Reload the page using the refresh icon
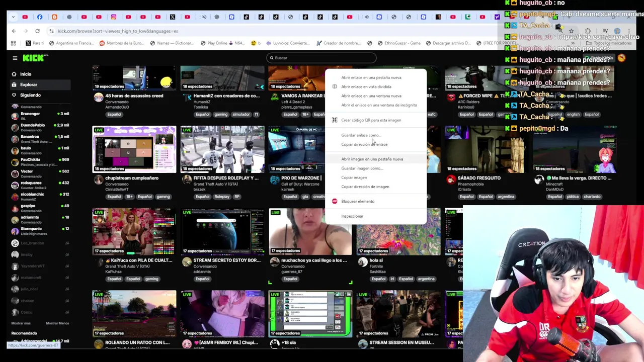Screen dimensions: 644x362 coord(37,31)
